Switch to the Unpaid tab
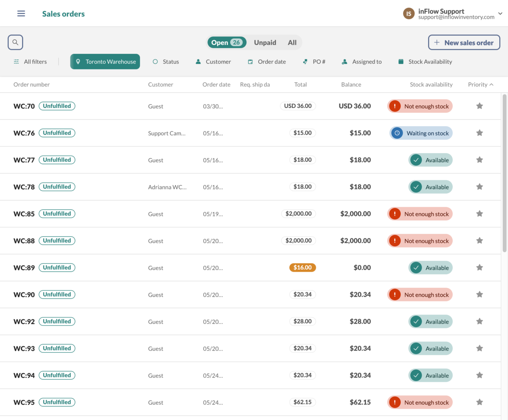508x420 pixels. (265, 42)
